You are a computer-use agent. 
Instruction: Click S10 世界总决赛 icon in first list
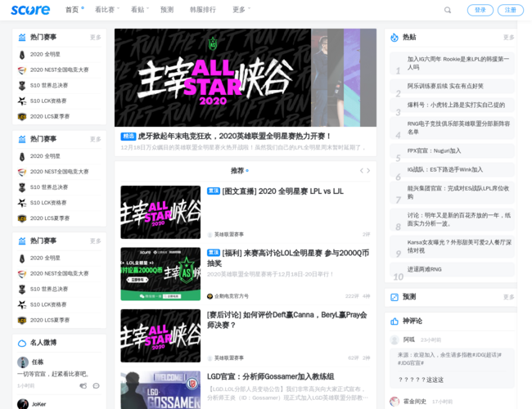pos(22,85)
